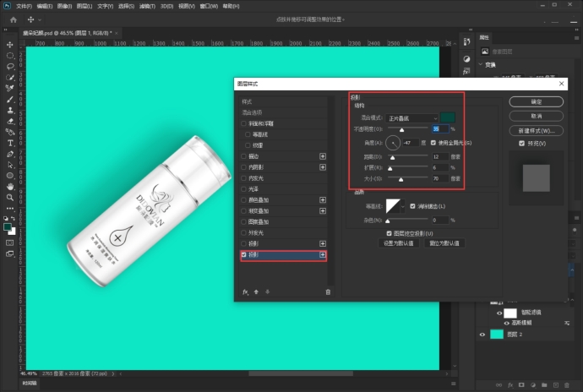Add another 内阴影 inner shadow plus icon
Screen dimensions: 583x392
[323, 167]
